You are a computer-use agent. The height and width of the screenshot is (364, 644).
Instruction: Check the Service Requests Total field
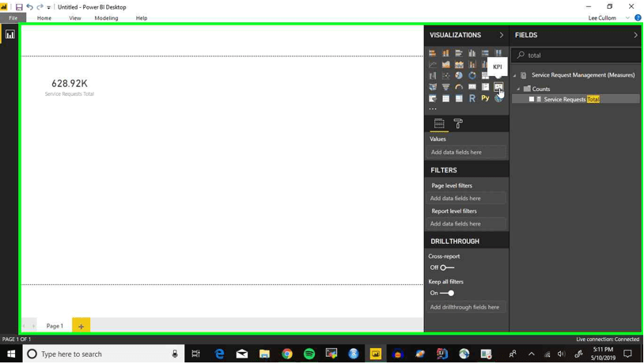pos(532,100)
